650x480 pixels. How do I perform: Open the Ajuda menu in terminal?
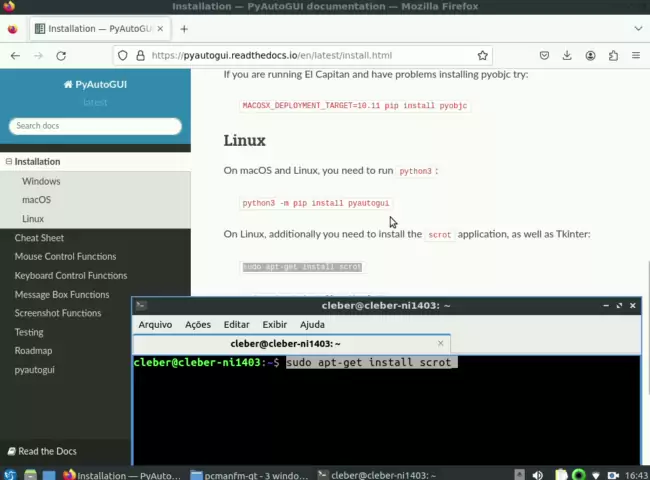pyautogui.click(x=312, y=324)
